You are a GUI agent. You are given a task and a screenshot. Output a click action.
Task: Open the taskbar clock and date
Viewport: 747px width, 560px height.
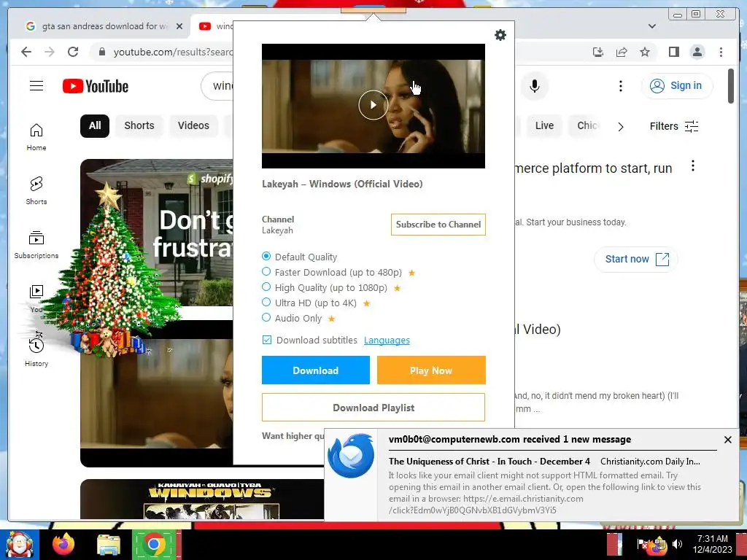(x=712, y=544)
